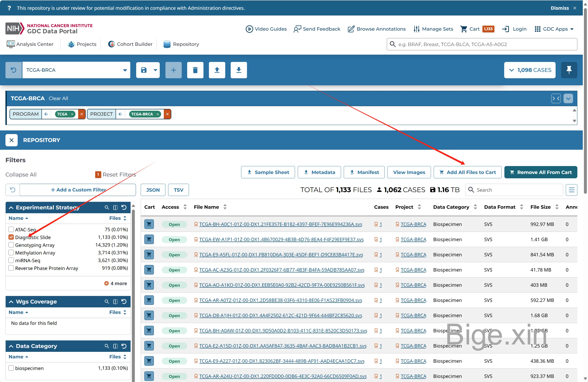Reset the Experimental Strategy facet

(124, 207)
